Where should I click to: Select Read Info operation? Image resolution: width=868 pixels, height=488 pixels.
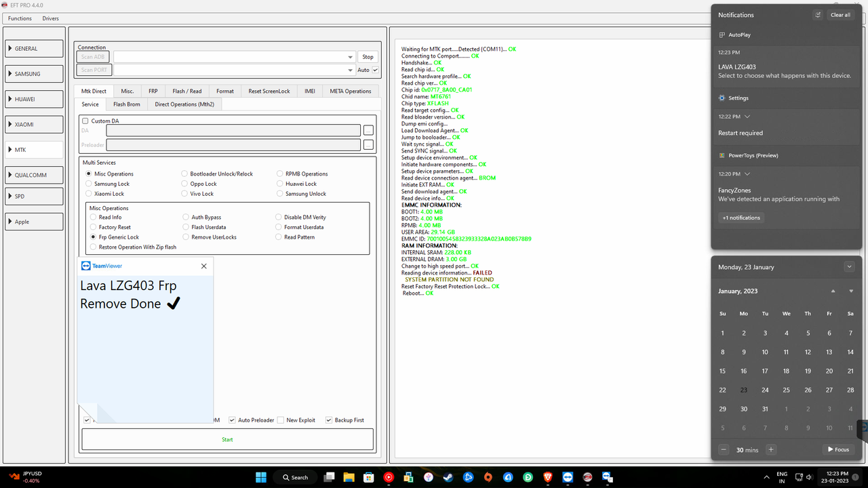[x=94, y=218]
